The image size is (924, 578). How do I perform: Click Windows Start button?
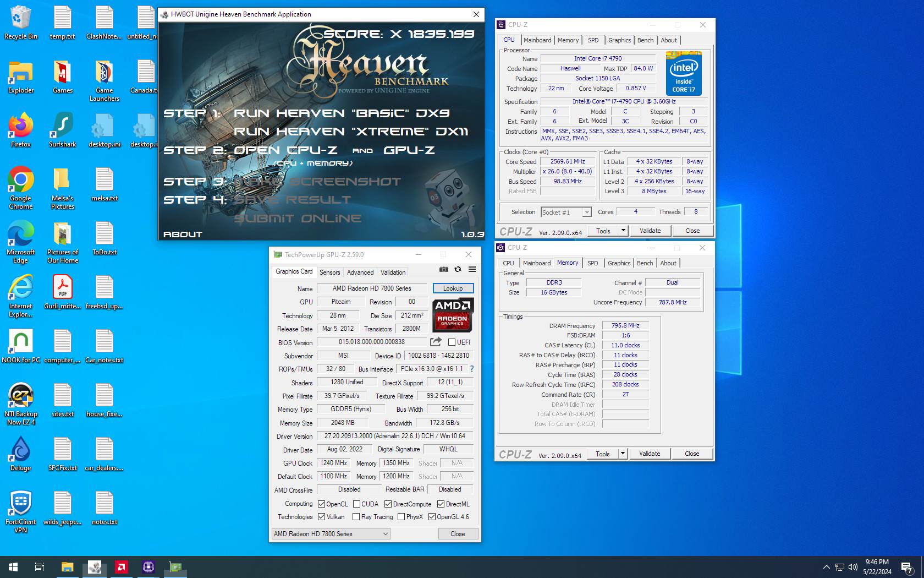(13, 566)
